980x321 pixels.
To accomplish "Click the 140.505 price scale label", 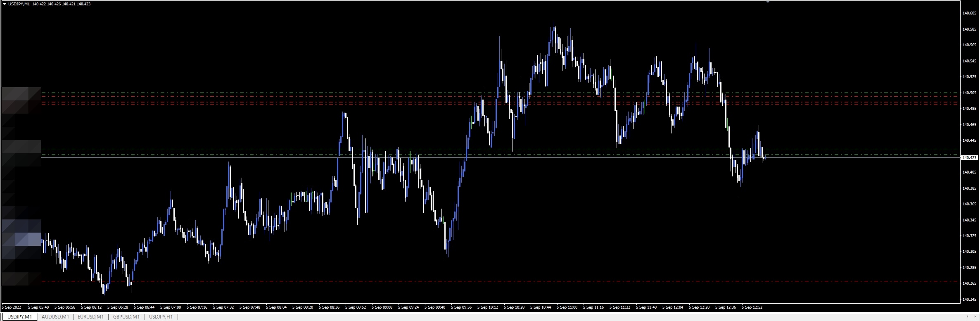I will point(969,93).
